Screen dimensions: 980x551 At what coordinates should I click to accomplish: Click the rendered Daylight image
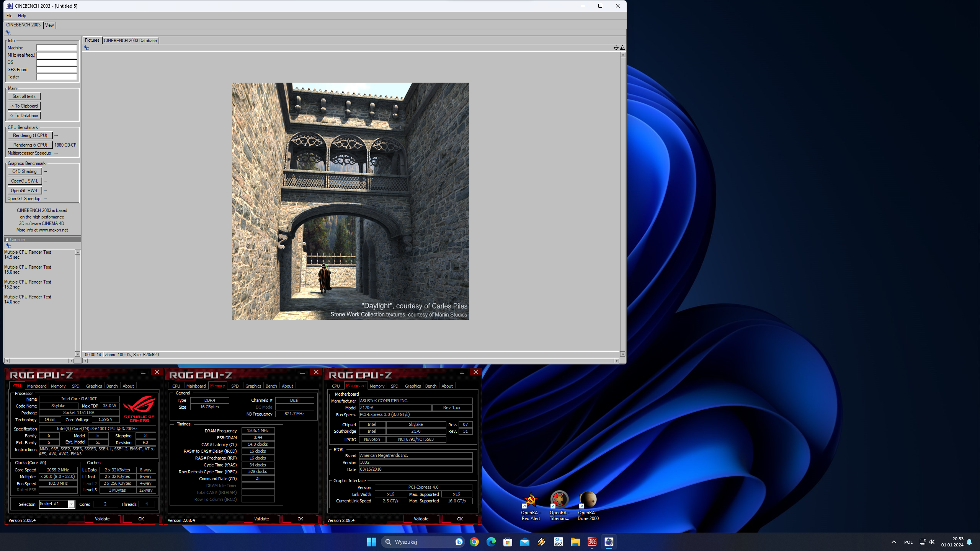tap(350, 201)
